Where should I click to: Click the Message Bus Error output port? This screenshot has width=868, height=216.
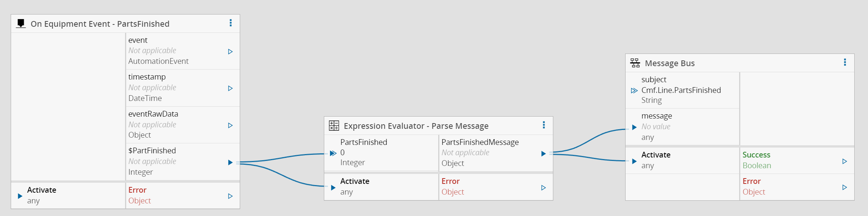tap(845, 187)
